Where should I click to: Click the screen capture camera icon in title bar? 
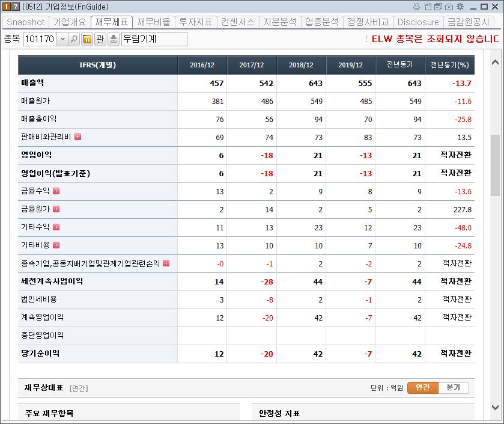(449, 6)
